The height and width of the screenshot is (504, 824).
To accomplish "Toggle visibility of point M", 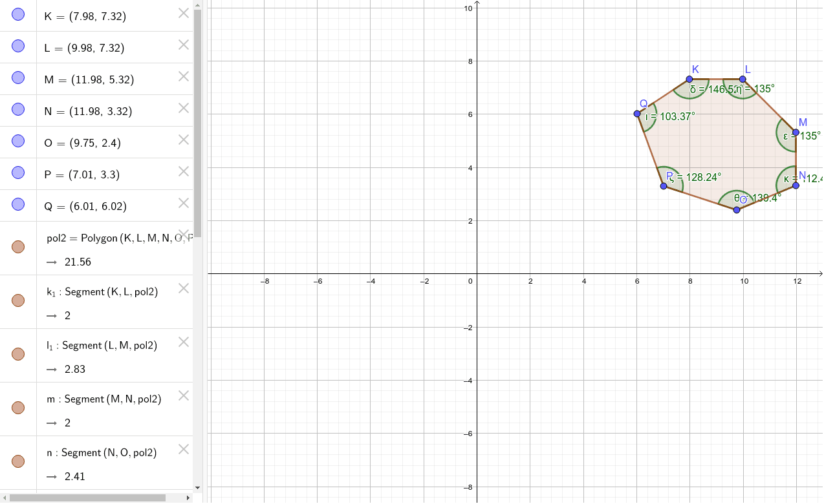I will [x=18, y=78].
